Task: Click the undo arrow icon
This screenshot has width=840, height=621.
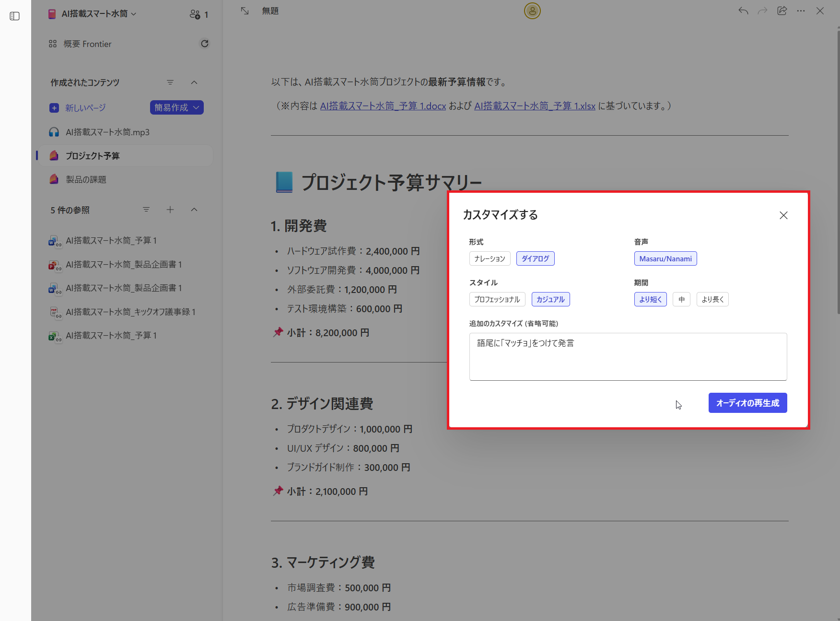Action: coord(743,11)
